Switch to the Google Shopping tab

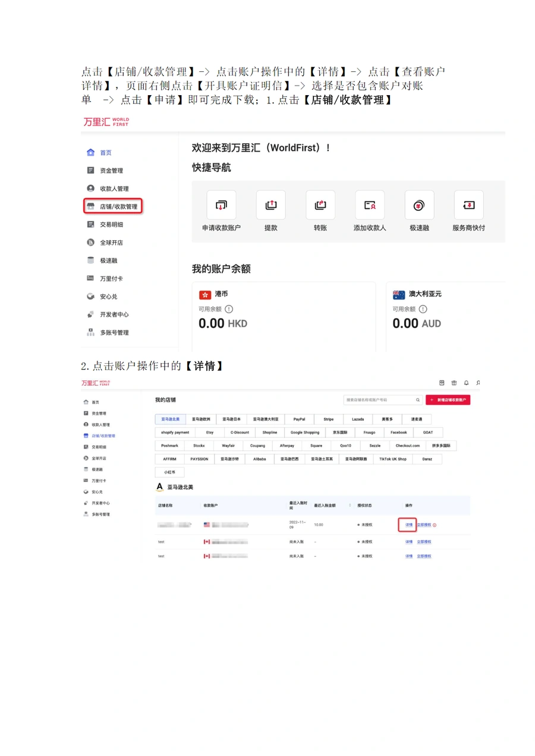click(x=305, y=433)
